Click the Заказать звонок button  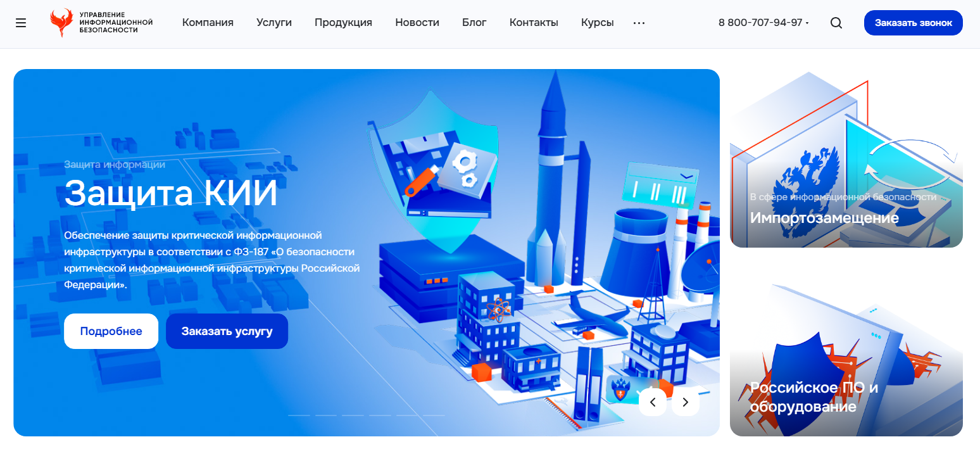pos(913,23)
